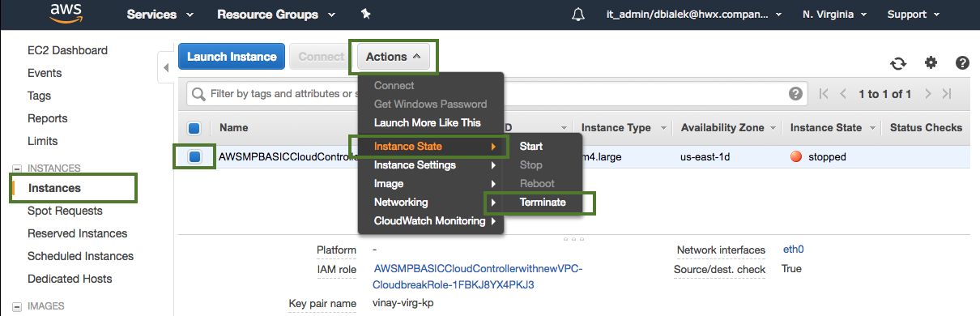The width and height of the screenshot is (980, 316).
Task: Collapse the IMAGES sidebar section
Action: pyautogui.click(x=17, y=306)
